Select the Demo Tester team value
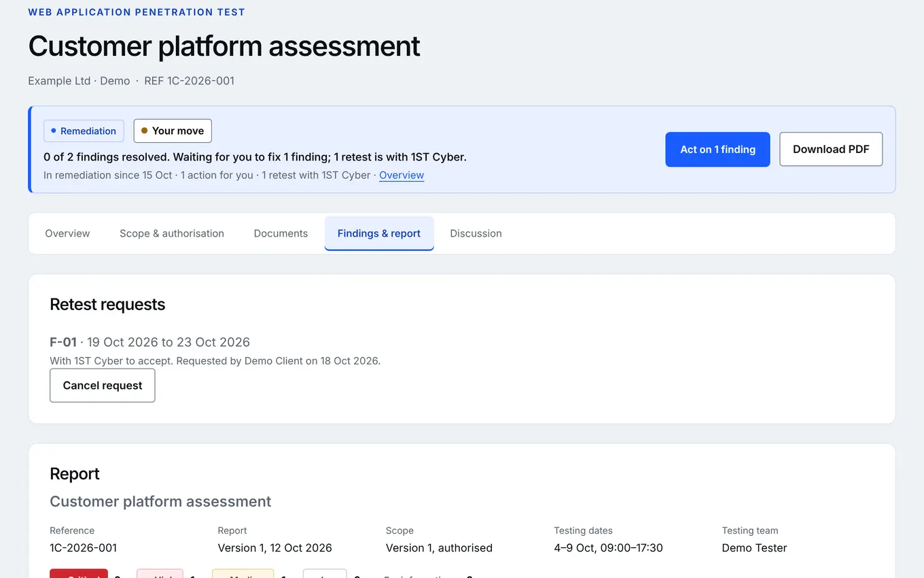Viewport: 924px width, 578px height. [754, 548]
